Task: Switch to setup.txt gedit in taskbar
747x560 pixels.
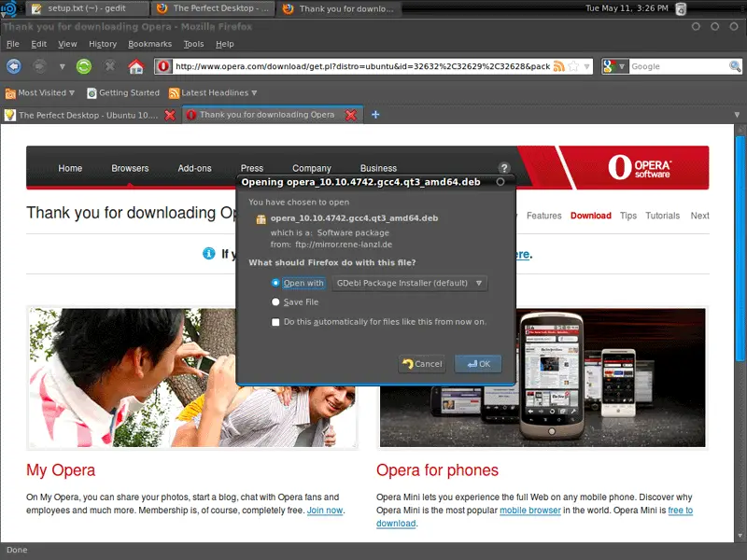Action: 86,8
